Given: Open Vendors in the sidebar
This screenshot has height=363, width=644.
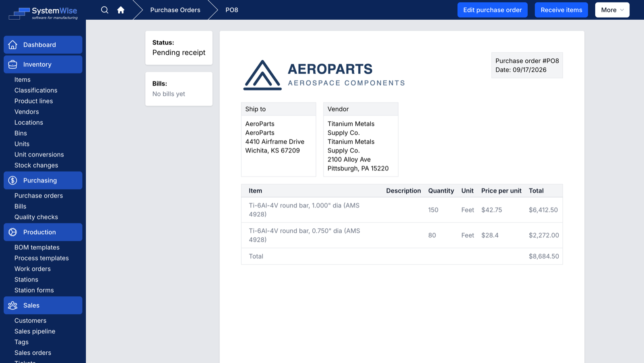Looking at the screenshot, I should click(27, 112).
